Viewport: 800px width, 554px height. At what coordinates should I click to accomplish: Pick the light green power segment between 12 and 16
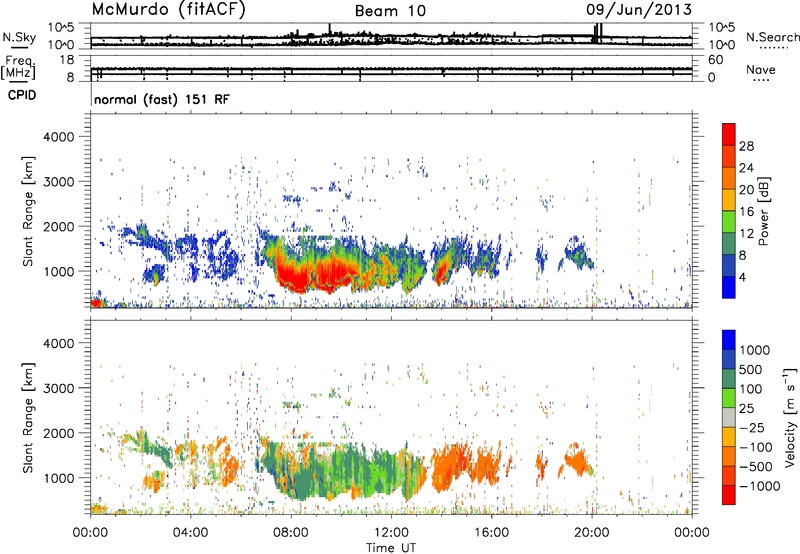729,222
